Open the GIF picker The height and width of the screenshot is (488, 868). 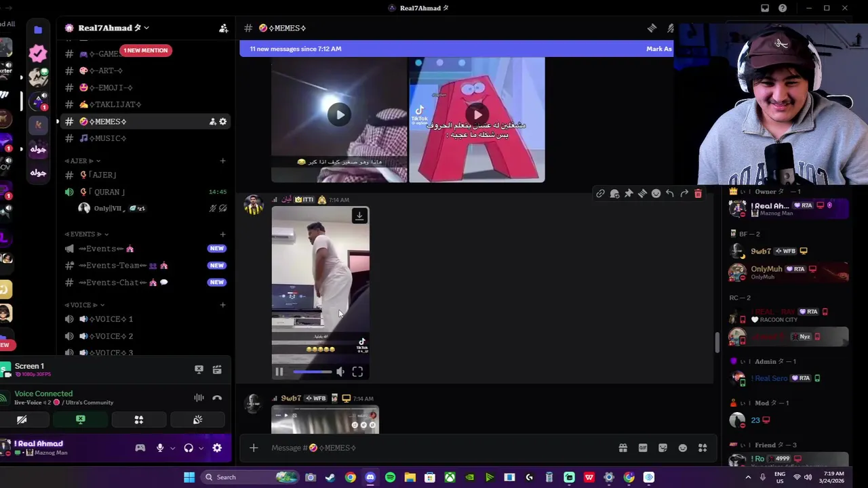[x=643, y=448]
